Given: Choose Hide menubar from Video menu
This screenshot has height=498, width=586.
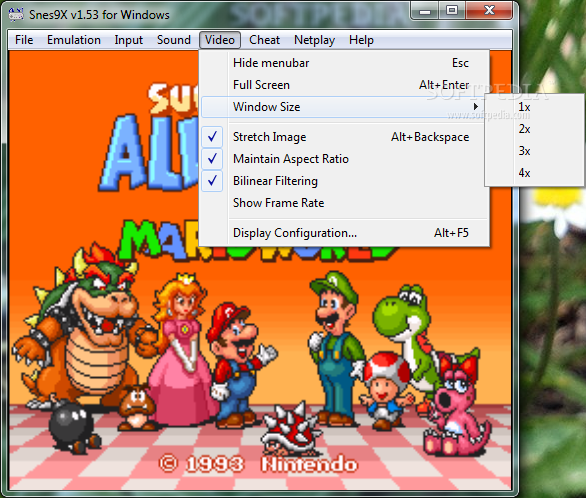Looking at the screenshot, I should point(345,63).
